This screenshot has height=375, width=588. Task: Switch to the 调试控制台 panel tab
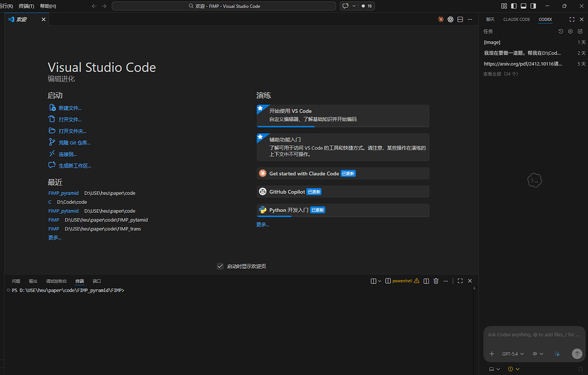tap(56, 281)
